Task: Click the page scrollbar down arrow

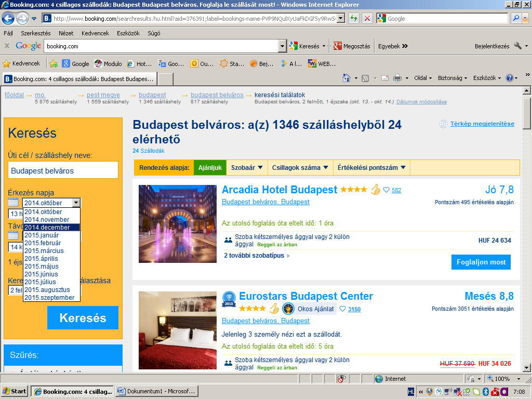Action: pyautogui.click(x=526, y=367)
